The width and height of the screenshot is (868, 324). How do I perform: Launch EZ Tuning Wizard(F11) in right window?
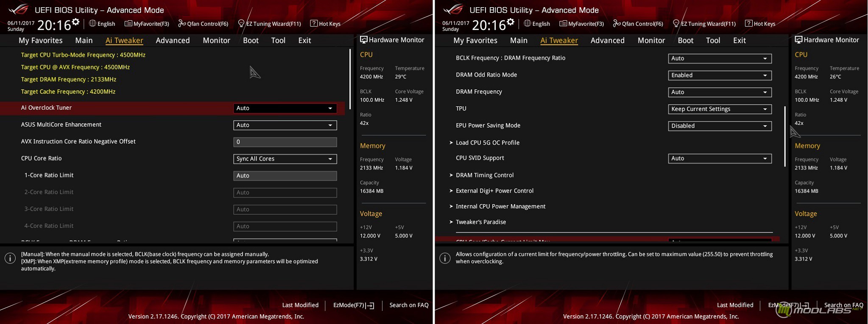(x=704, y=24)
